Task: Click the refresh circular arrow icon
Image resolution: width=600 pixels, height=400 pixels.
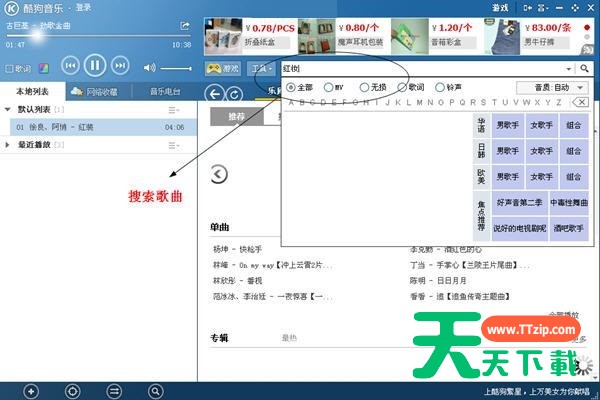Action: tap(234, 94)
